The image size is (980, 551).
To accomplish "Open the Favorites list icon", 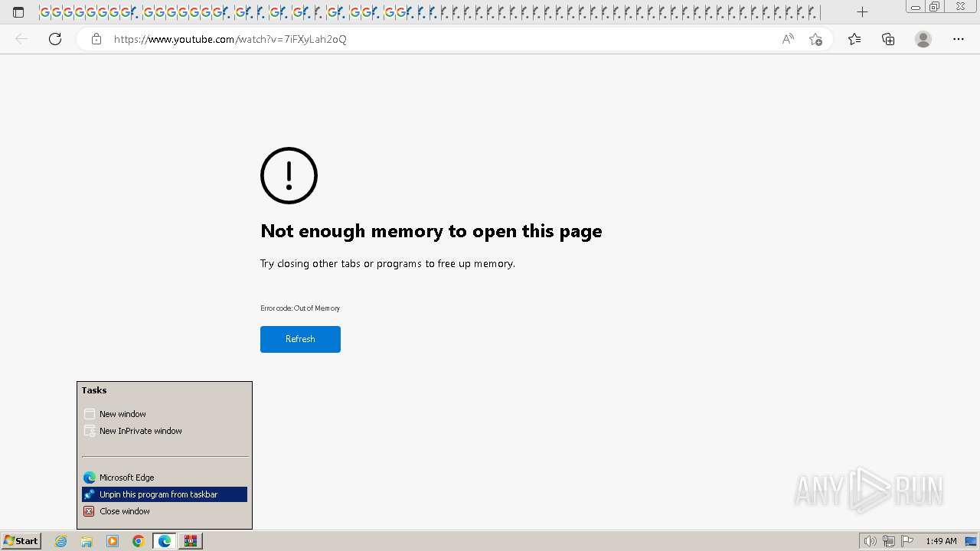I will tap(854, 39).
